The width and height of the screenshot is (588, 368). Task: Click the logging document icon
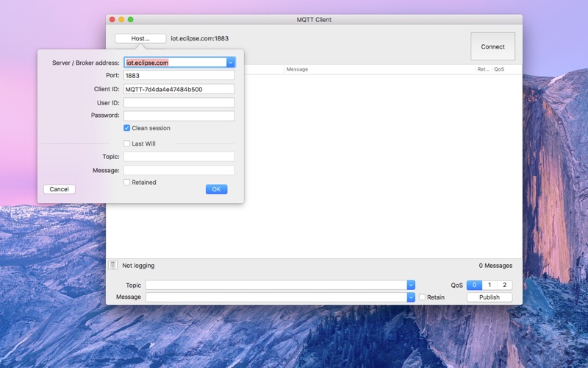(112, 265)
